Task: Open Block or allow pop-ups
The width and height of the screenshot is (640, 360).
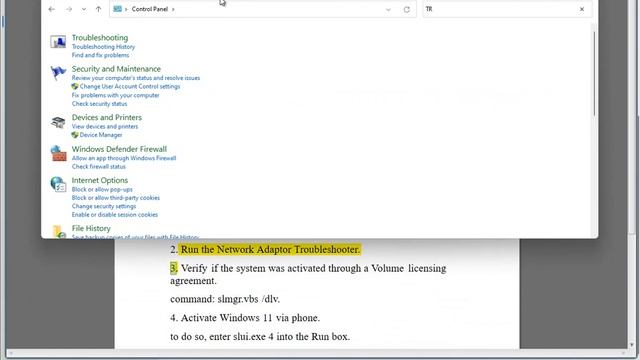Action: tap(102, 189)
